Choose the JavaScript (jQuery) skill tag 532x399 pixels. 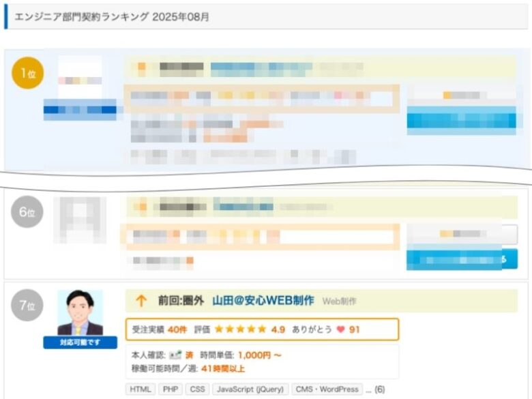pyautogui.click(x=249, y=389)
